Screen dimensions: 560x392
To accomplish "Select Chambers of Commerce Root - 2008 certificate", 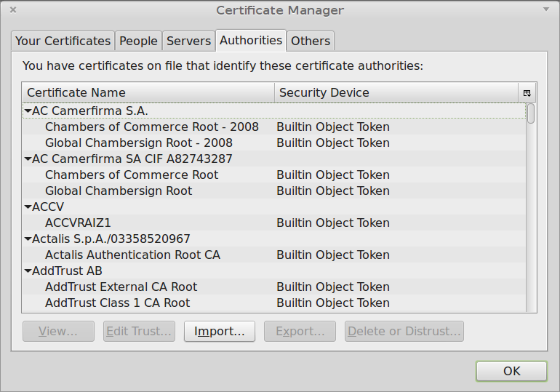I will coord(151,127).
